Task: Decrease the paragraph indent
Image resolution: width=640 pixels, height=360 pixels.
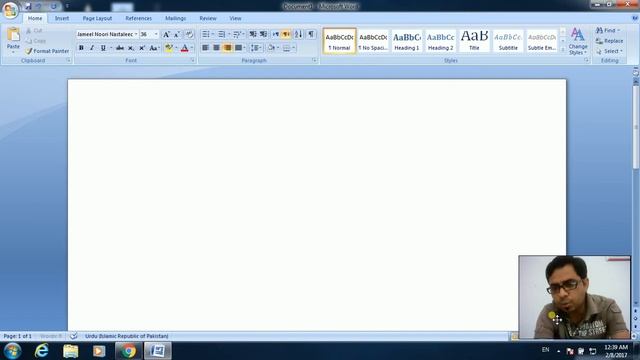Action: pos(253,34)
